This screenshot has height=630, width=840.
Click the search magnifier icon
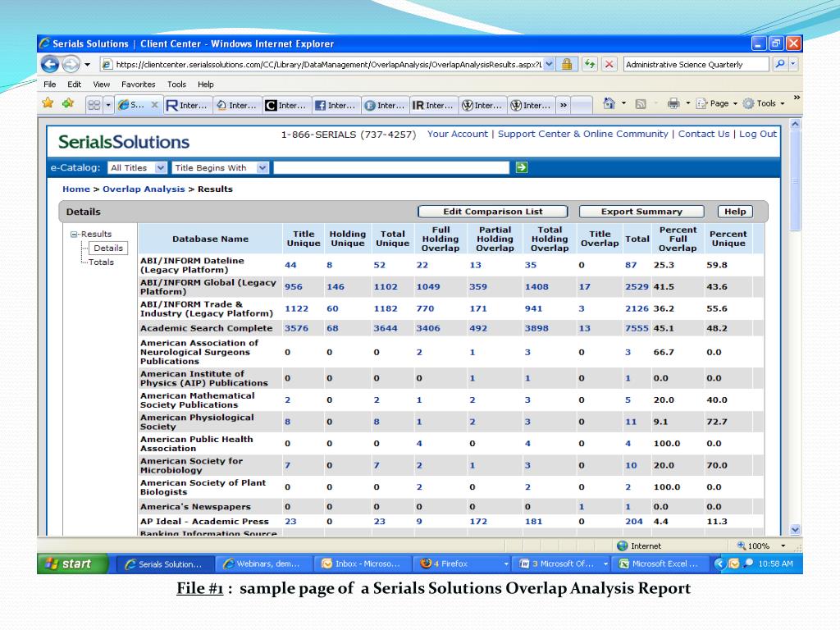point(779,64)
